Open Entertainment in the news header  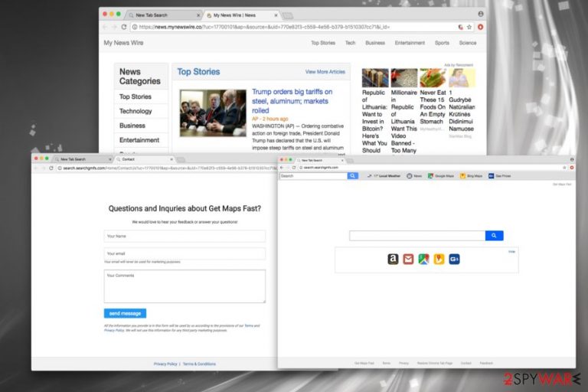[x=410, y=43]
